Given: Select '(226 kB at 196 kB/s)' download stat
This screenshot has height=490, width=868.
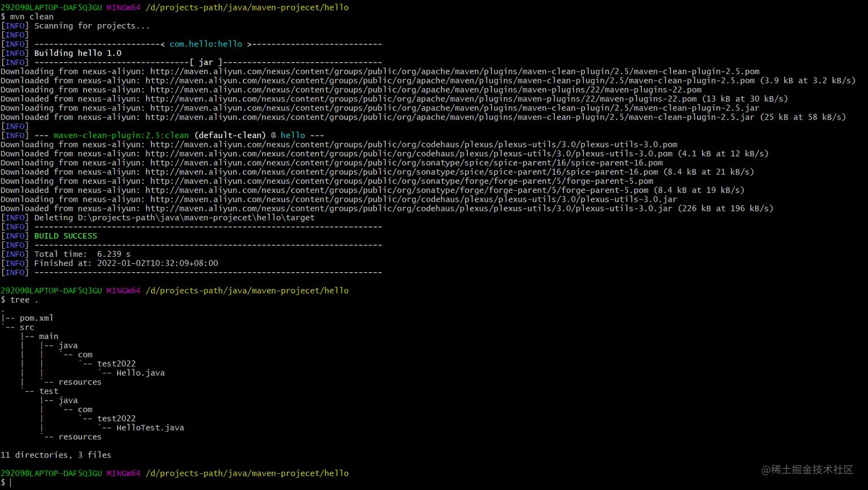Looking at the screenshot, I should click(x=726, y=209).
